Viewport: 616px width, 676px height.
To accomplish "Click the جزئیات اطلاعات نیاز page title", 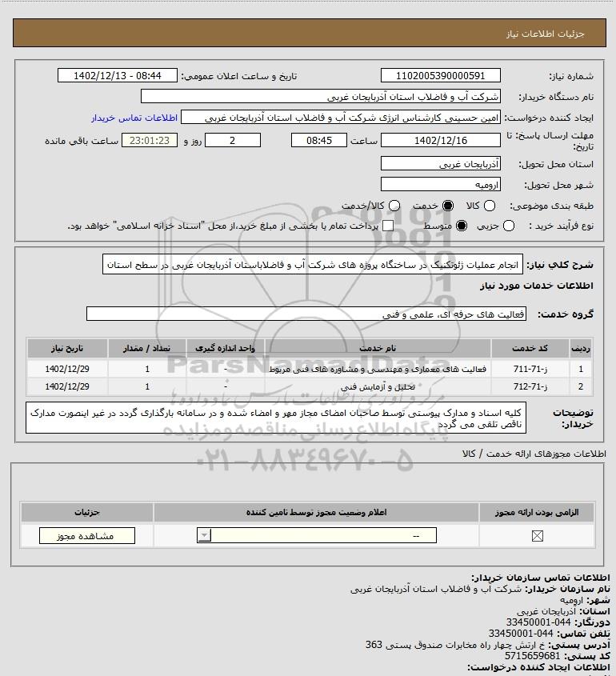I will (x=546, y=34).
